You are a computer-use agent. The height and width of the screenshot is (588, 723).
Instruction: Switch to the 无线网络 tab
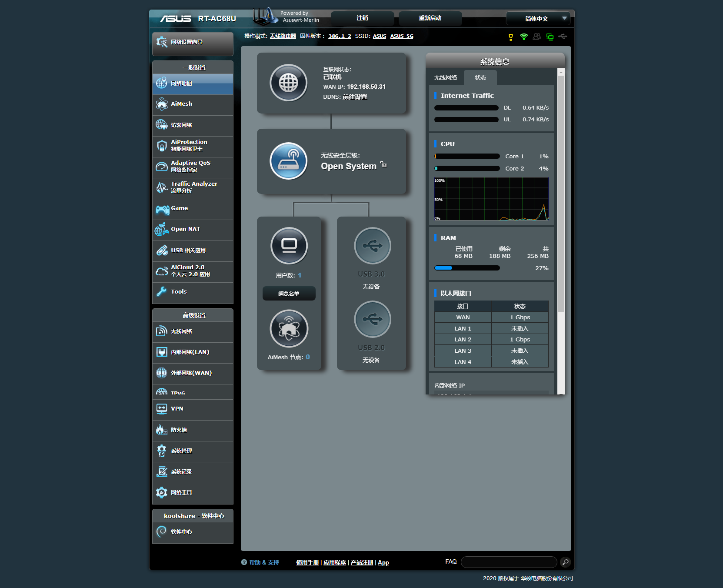coord(445,77)
